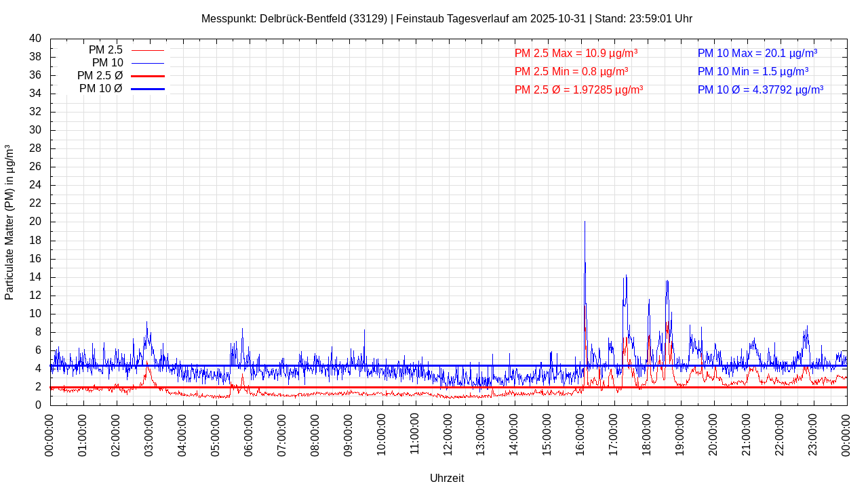868x488 pixels.
Task: Click the Particulate Matter y-axis label
Action: 9,222
